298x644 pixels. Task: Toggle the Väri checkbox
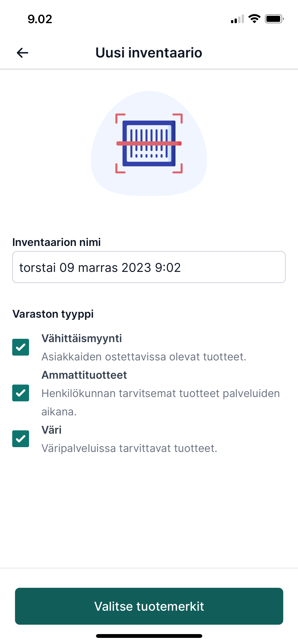tap(21, 439)
